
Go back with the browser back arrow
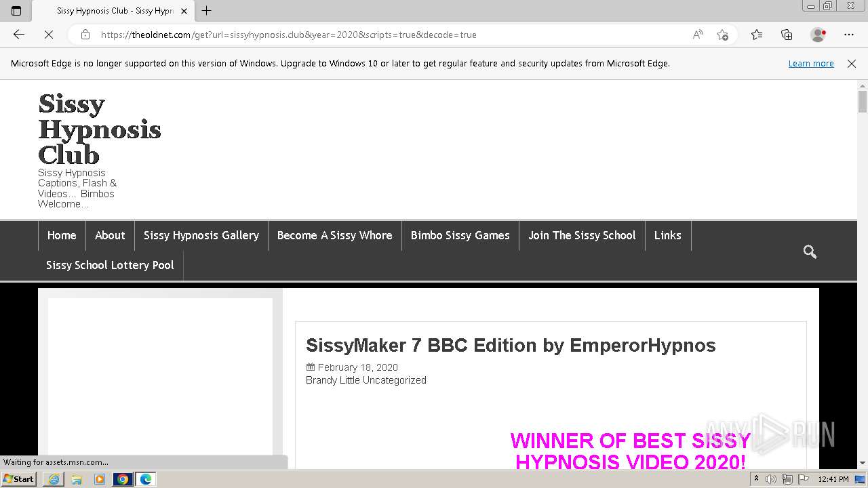[19, 35]
